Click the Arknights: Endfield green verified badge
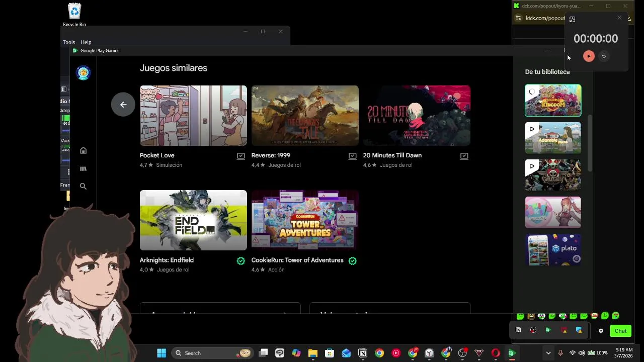Viewport: 644px width, 362px height. click(241, 260)
